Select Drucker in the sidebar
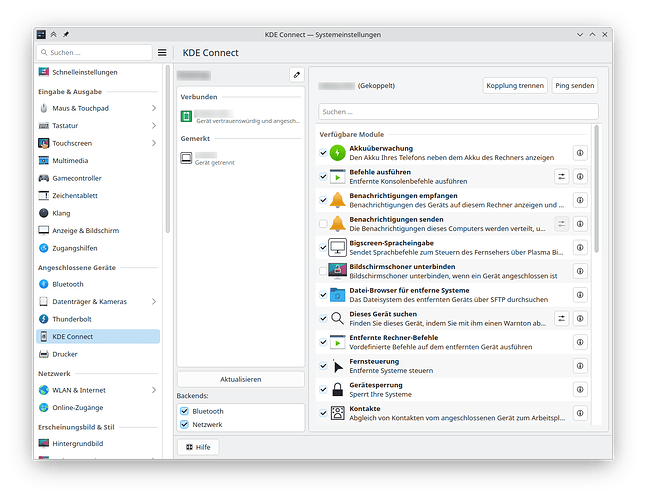Image resolution: width=646 pixels, height=499 pixels. point(98,354)
